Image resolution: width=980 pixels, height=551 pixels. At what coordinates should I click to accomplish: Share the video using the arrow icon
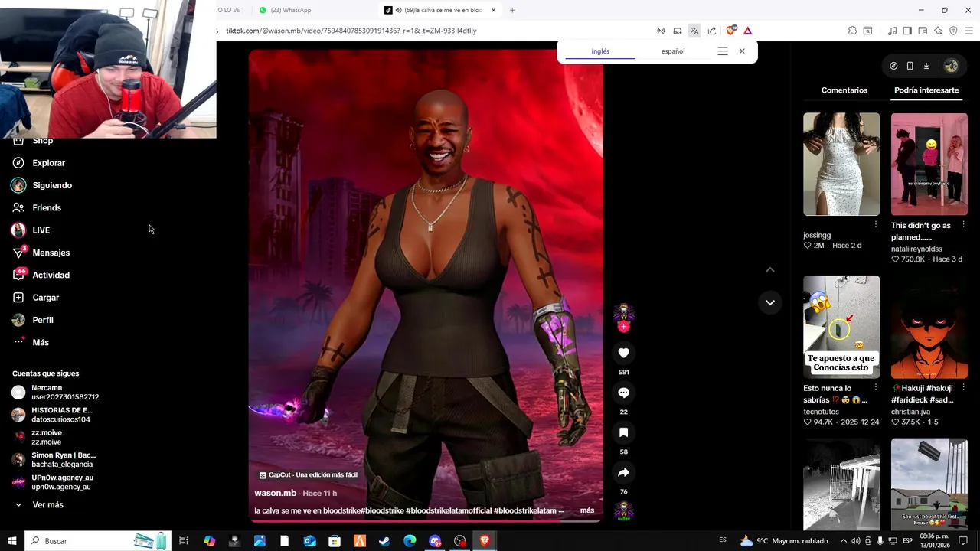coord(623,472)
